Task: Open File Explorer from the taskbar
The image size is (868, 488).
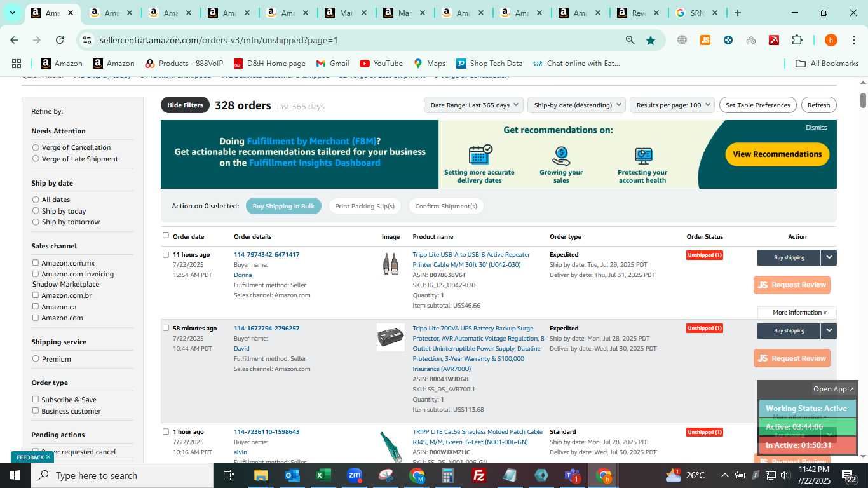Action: (261, 475)
